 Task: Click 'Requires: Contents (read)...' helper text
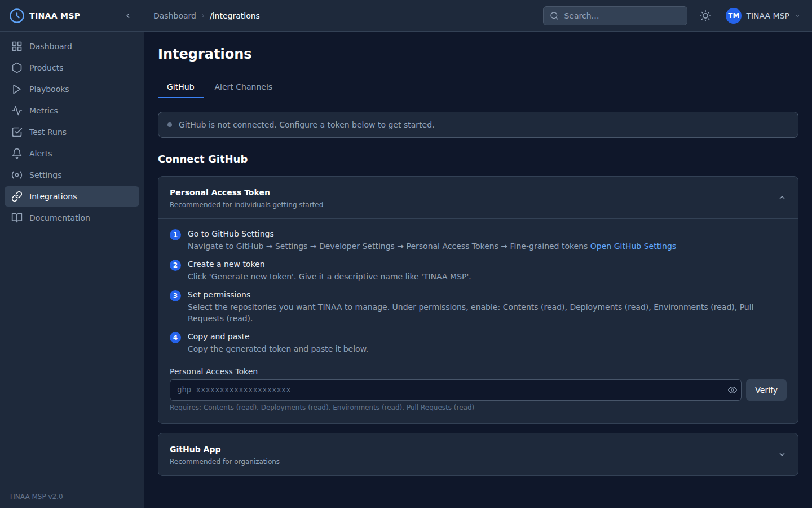[322, 408]
